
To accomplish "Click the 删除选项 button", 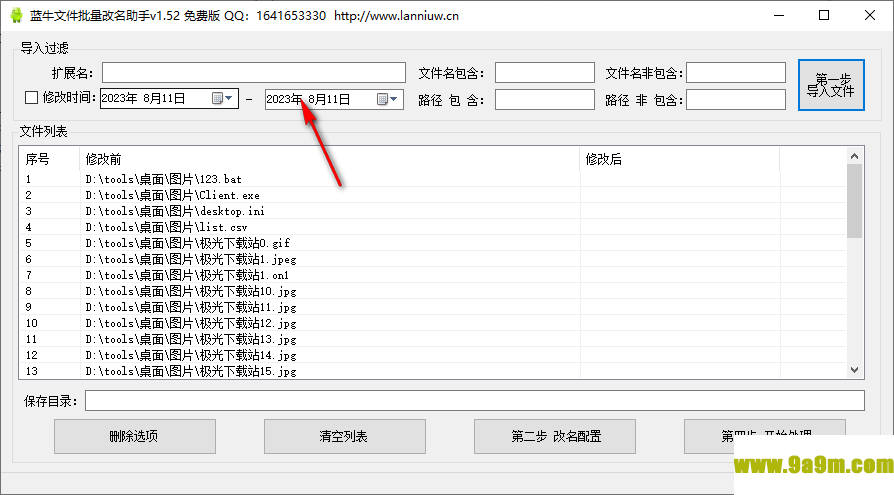I will tap(135, 436).
